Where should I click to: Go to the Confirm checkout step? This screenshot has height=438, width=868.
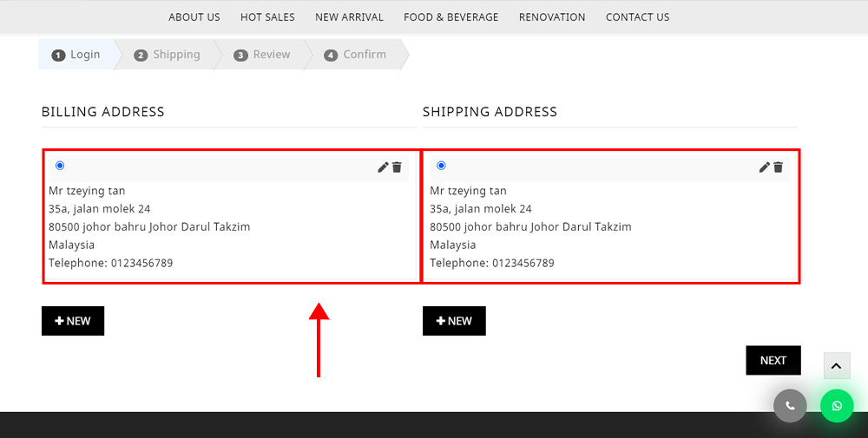tap(357, 54)
